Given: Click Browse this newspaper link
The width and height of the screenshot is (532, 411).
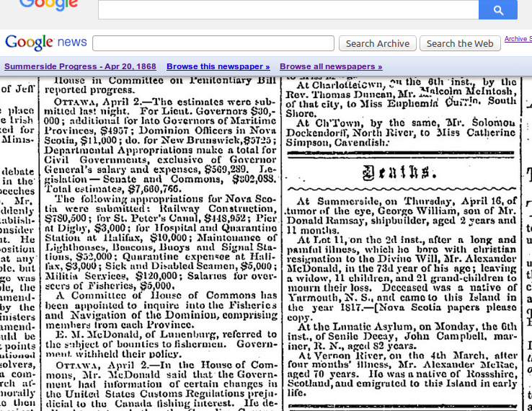Looking at the screenshot, I should (x=218, y=66).
